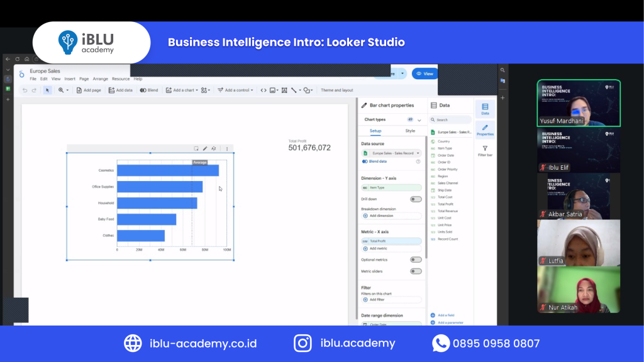This screenshot has width=644, height=362.
Task: Open the Data panel icon
Action: tap(485, 109)
